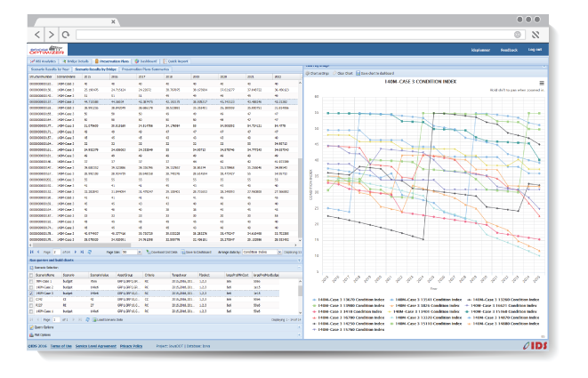
Task: Switch to the Dashboard tab
Action: [148, 60]
